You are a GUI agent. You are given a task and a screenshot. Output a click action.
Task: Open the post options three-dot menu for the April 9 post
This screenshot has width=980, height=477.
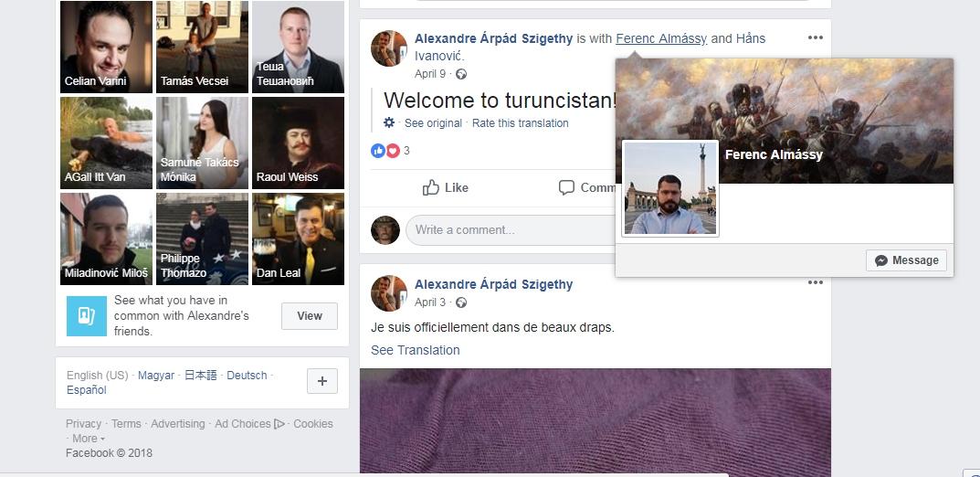(815, 37)
